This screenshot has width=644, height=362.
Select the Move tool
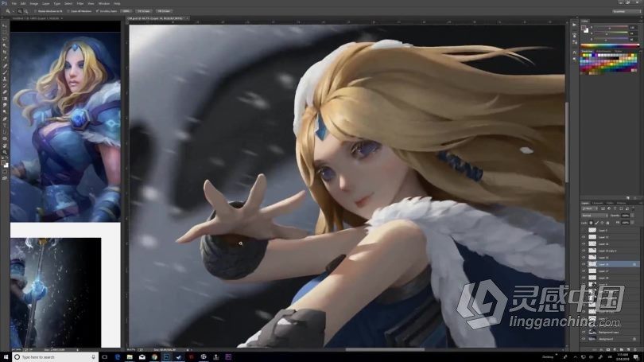click(5, 26)
